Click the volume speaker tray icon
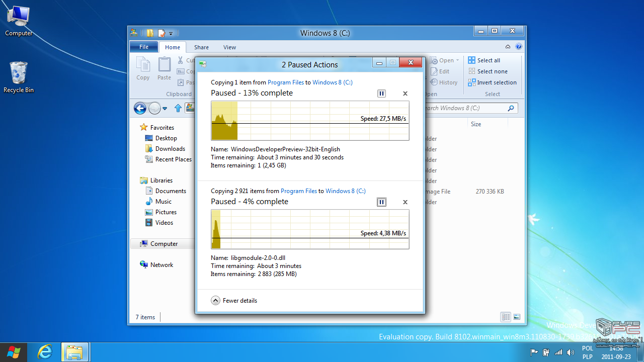The height and width of the screenshot is (362, 644). pyautogui.click(x=571, y=352)
